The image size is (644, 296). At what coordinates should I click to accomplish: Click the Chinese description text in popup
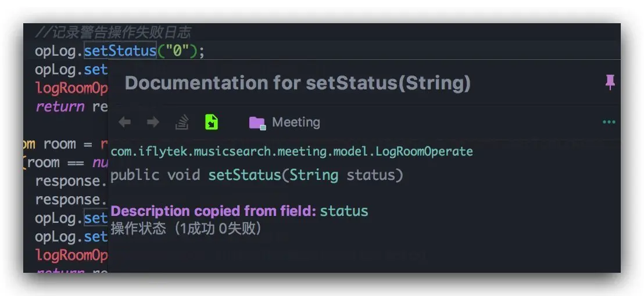[186, 229]
